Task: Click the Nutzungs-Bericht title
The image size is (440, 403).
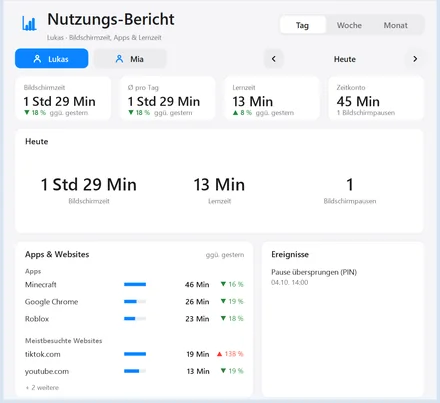Action: click(111, 19)
